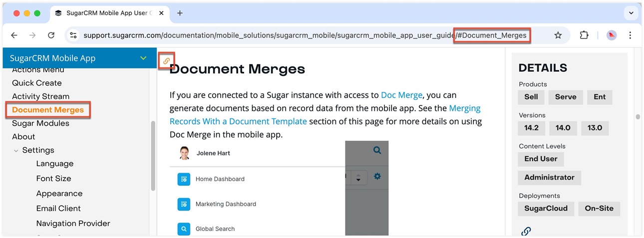
Task: Reload the page with the refresh icon
Action: pos(51,35)
